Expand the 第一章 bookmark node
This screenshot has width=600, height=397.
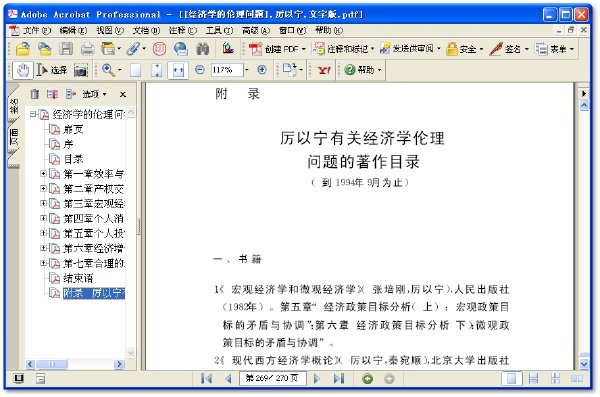(x=43, y=173)
